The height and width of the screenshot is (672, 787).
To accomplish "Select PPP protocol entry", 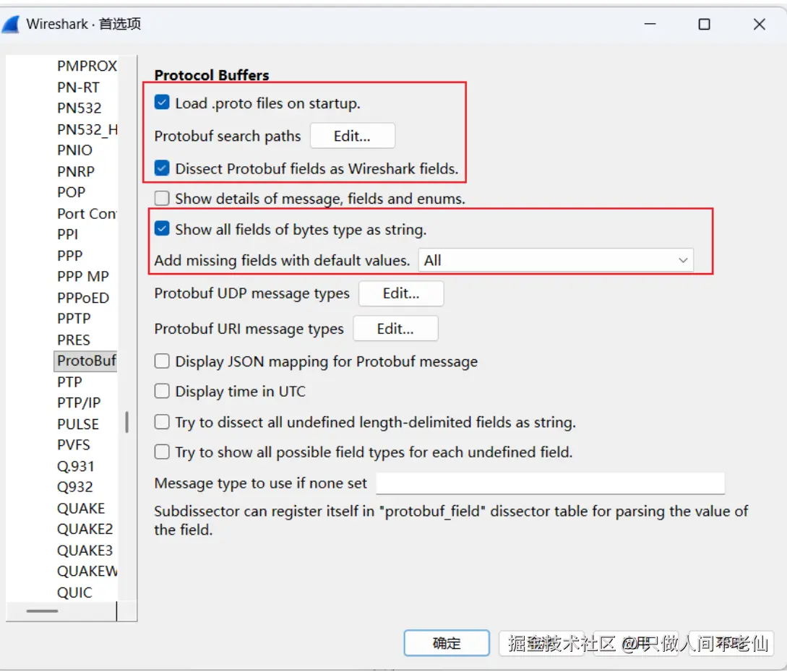I will pyautogui.click(x=70, y=256).
